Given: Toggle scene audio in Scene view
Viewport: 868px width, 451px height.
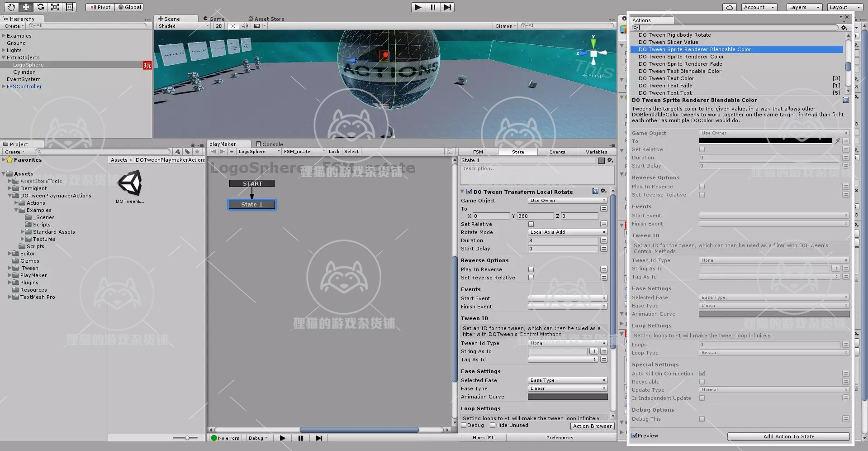Looking at the screenshot, I should tap(245, 26).
